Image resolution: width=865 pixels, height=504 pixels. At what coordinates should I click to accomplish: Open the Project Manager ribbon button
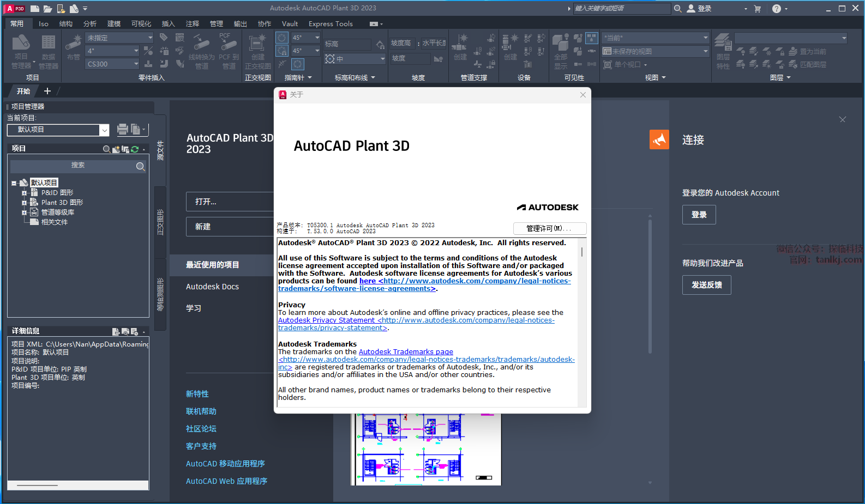click(x=21, y=52)
